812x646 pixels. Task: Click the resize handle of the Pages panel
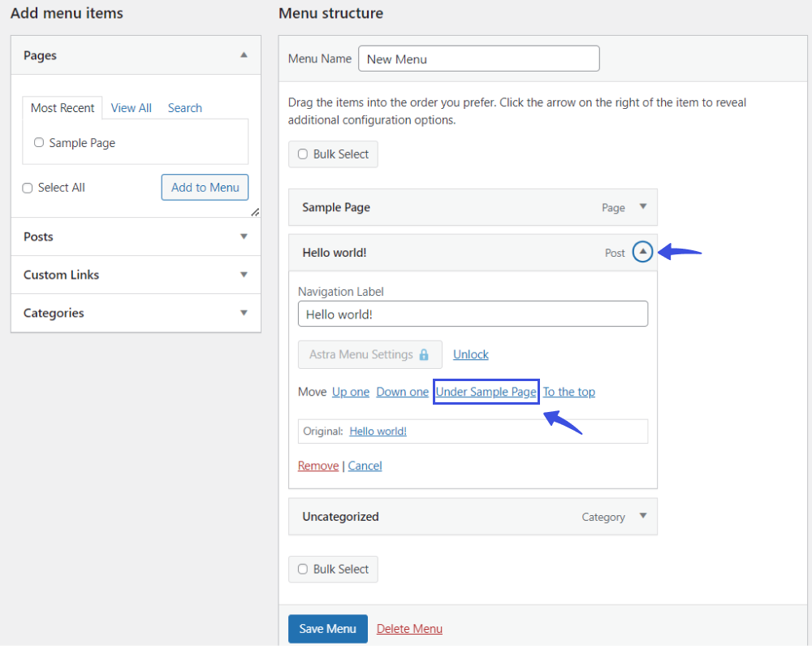255,212
